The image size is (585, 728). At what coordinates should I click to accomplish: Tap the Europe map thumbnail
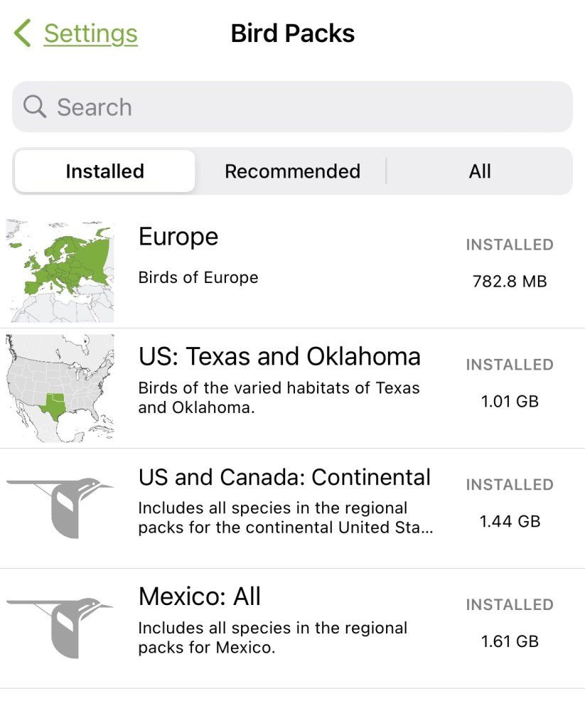pos(60,271)
